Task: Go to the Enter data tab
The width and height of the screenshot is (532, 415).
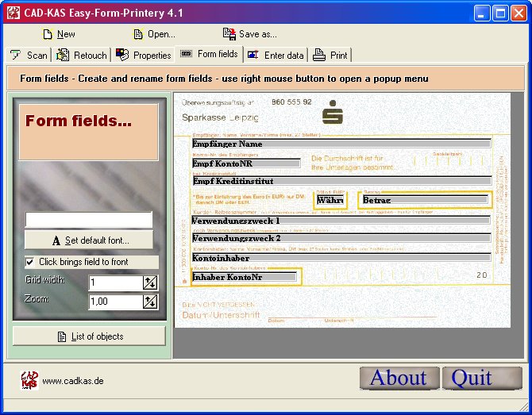Action: click(x=276, y=56)
